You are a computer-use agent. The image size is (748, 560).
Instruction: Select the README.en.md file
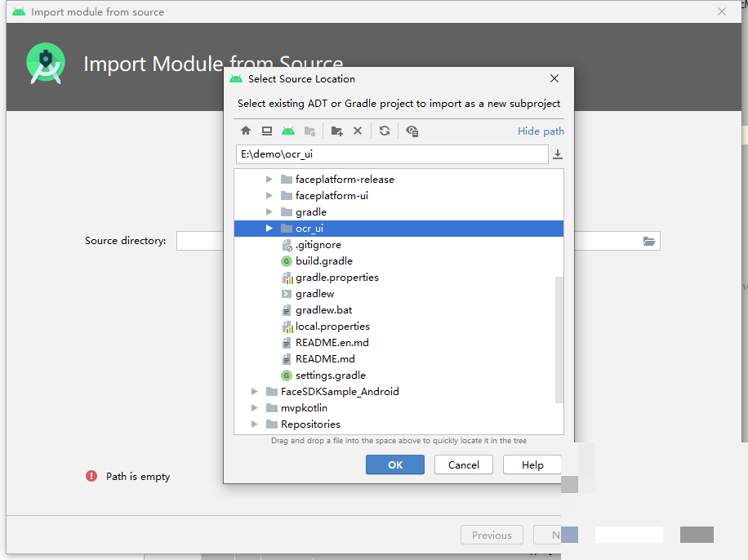(398, 343)
